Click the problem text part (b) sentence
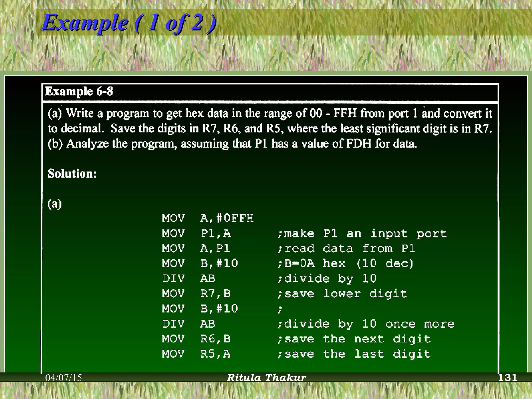532x399 pixels. [x=232, y=144]
